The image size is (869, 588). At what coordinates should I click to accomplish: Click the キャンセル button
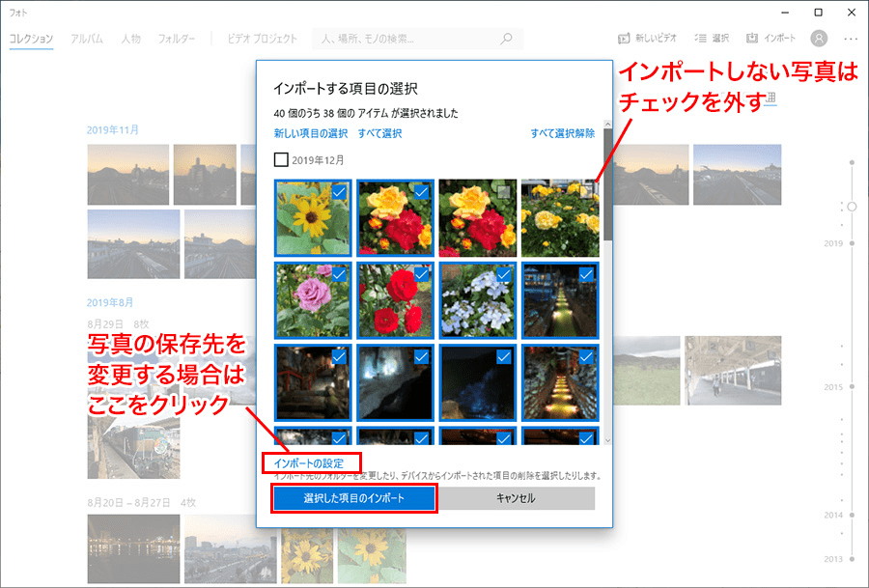(515, 498)
